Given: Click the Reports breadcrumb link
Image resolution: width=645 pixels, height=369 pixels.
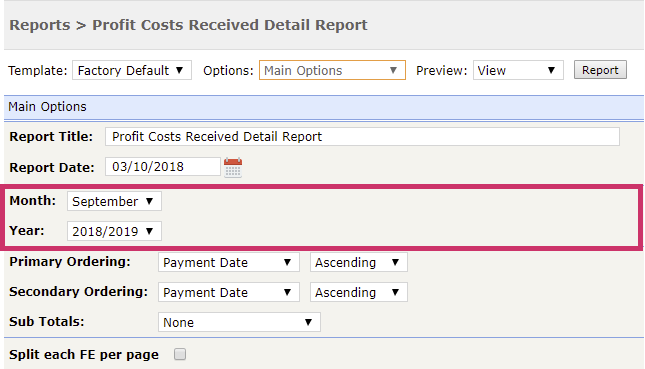Looking at the screenshot, I should point(40,25).
